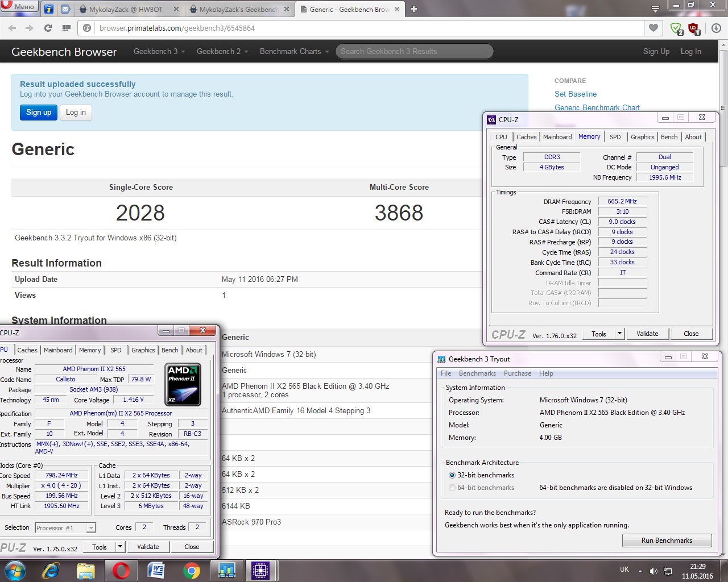The height and width of the screenshot is (582, 728).
Task: Expand the Benchmark Charts dropdown
Action: [295, 51]
